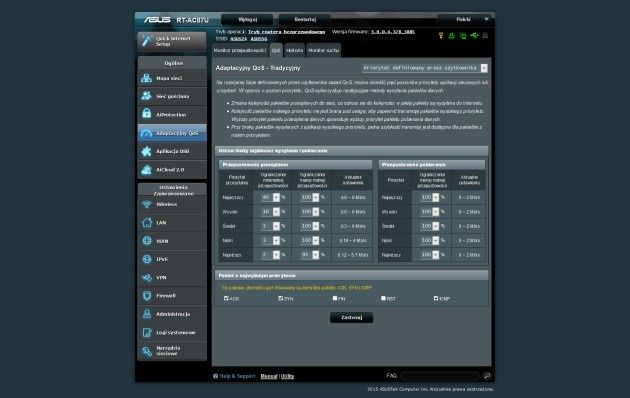This screenshot has width=630, height=398.
Task: Click the FAQ search magnifier icon
Action: [x=487, y=376]
